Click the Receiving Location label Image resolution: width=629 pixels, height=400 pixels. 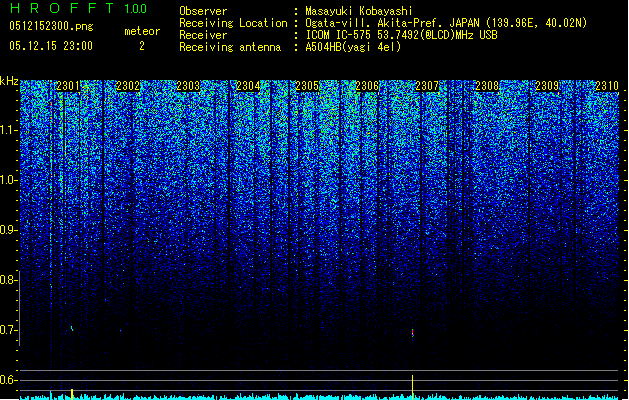pyautogui.click(x=233, y=23)
